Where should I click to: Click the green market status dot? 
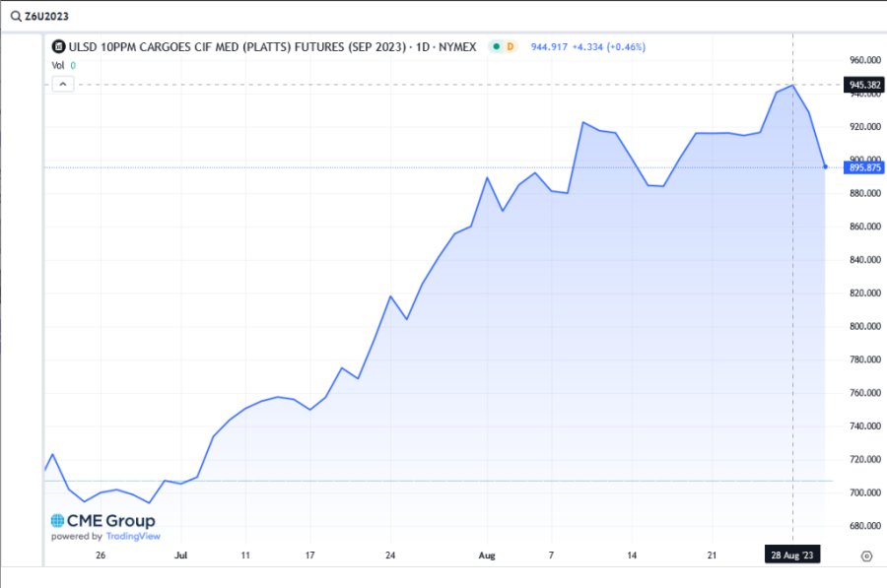(498, 46)
